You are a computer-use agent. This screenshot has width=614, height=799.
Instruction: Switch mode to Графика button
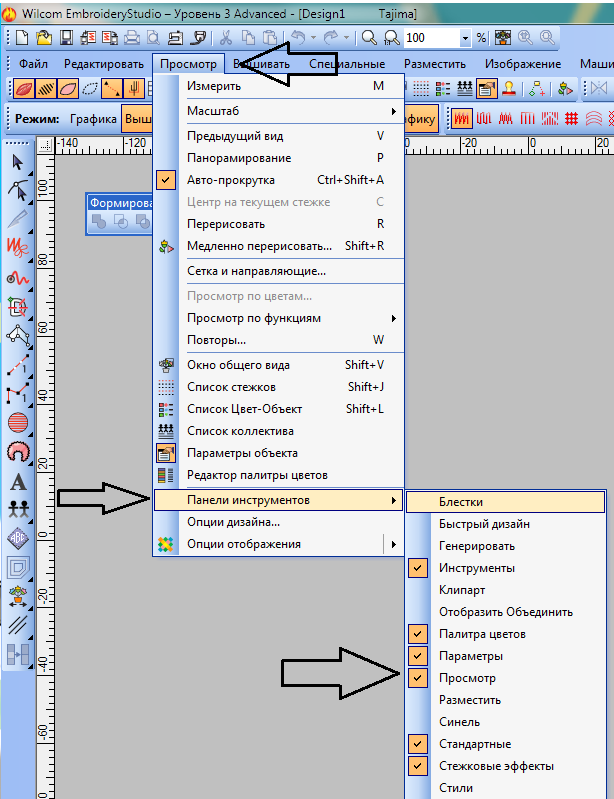click(x=93, y=119)
